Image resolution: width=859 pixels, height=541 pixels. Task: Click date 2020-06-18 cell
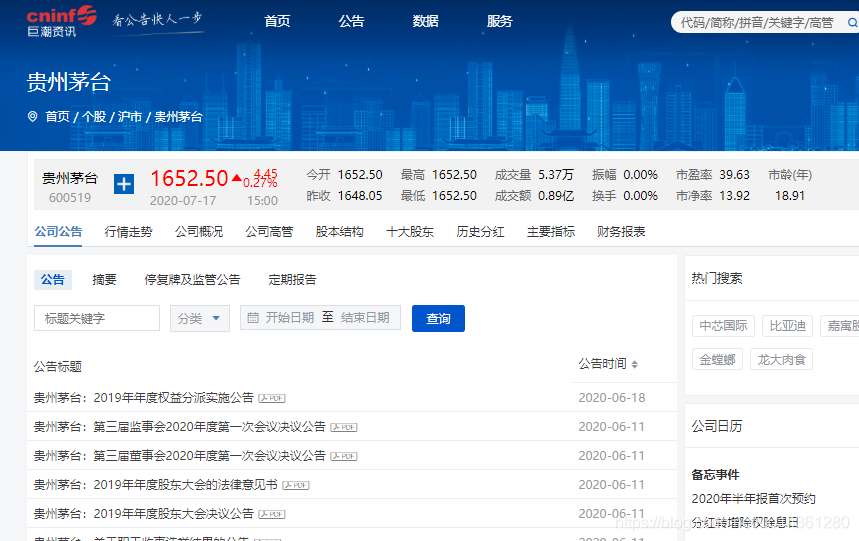[612, 398]
